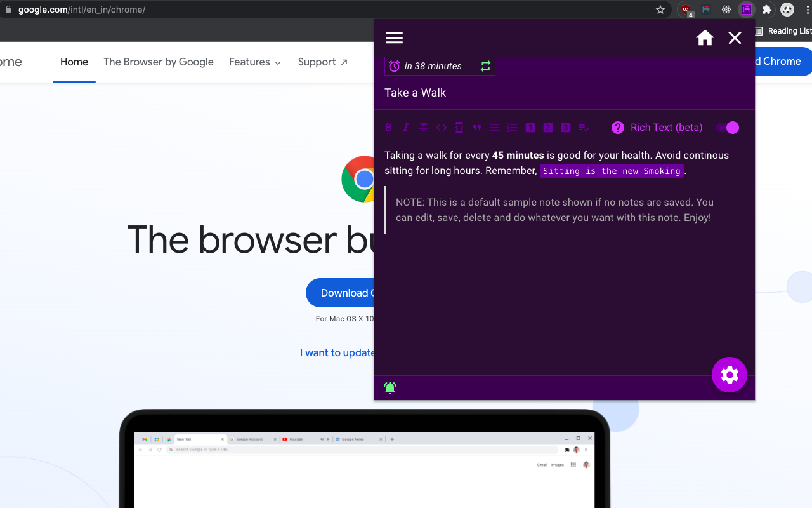Go to the notes home screen
The width and height of the screenshot is (812, 508).
point(705,38)
